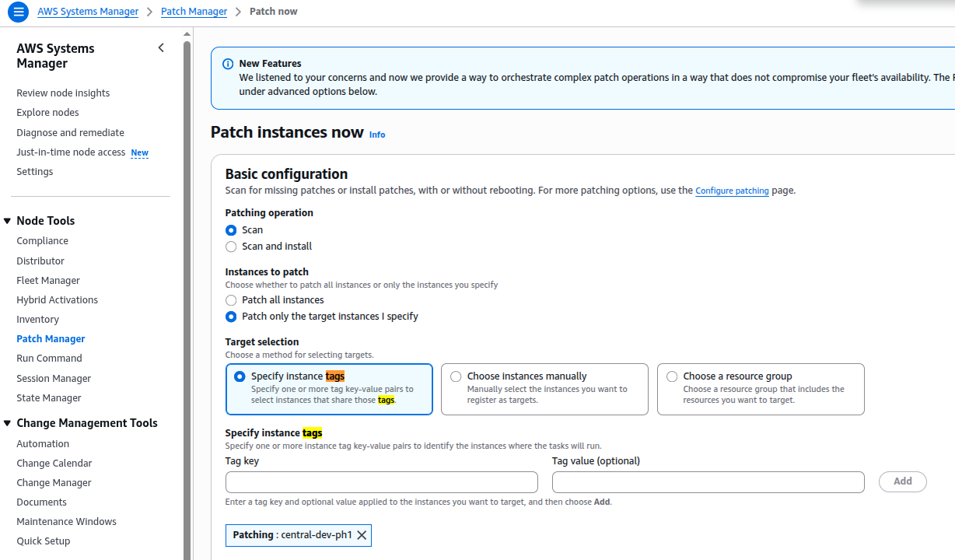Screen dimensions: 955x560
Task: Select the Scan patching operation radio
Action: (x=231, y=230)
